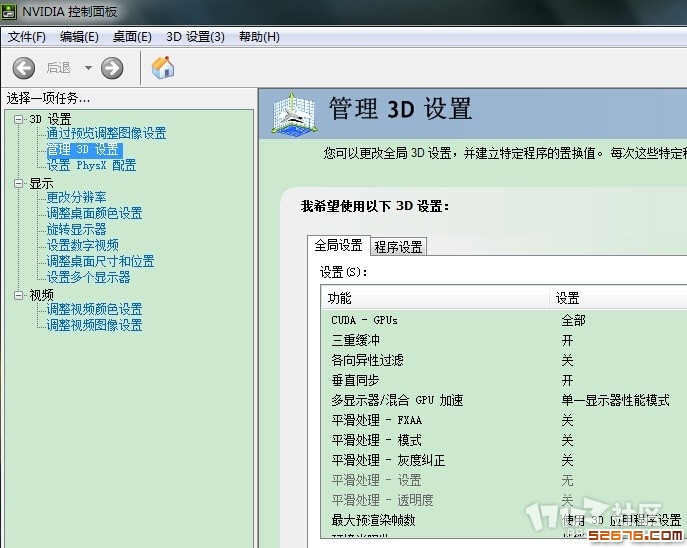Select the 垂直同步 setting row
The height and width of the screenshot is (548, 687).
coord(504,380)
